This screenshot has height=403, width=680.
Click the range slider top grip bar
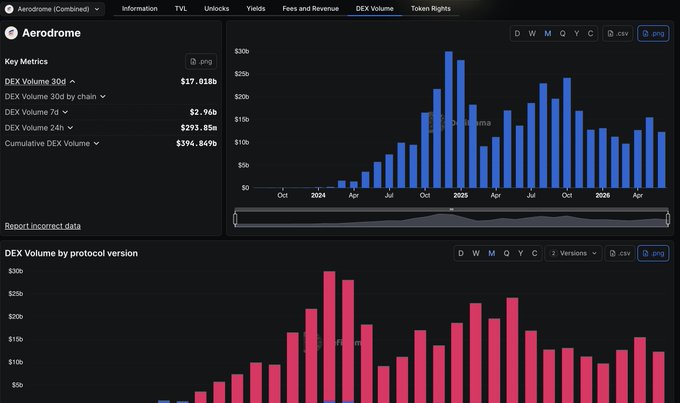451,210
